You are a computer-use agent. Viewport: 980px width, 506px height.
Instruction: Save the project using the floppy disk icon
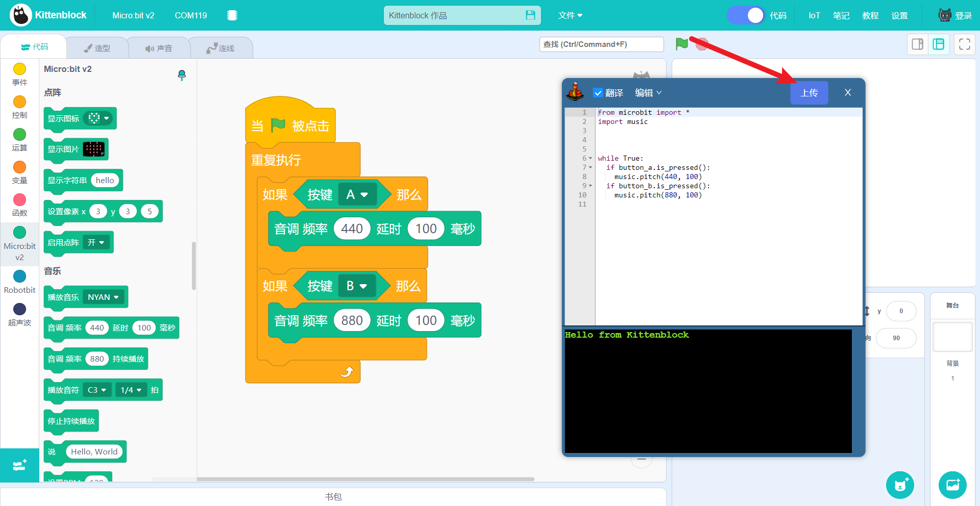(530, 15)
